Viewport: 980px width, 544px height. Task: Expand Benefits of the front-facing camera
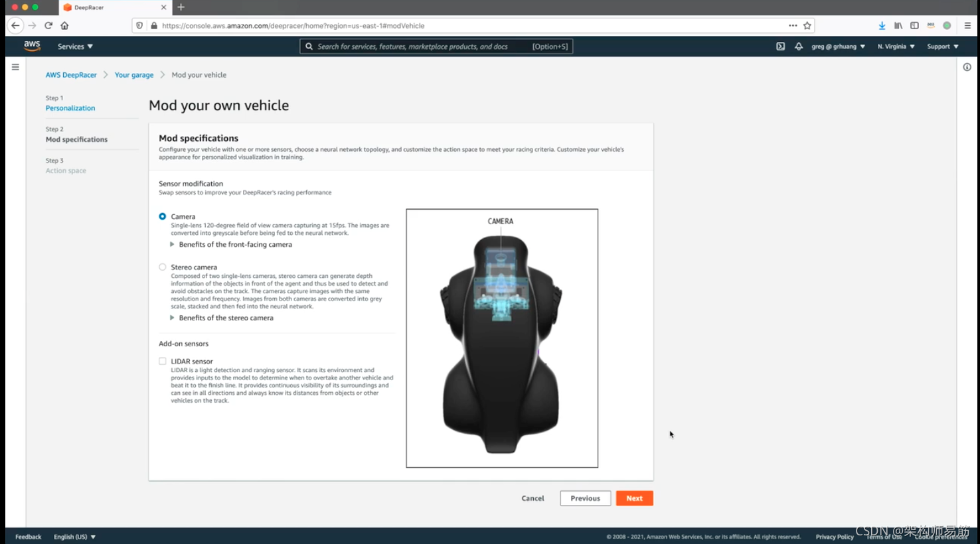tap(231, 244)
